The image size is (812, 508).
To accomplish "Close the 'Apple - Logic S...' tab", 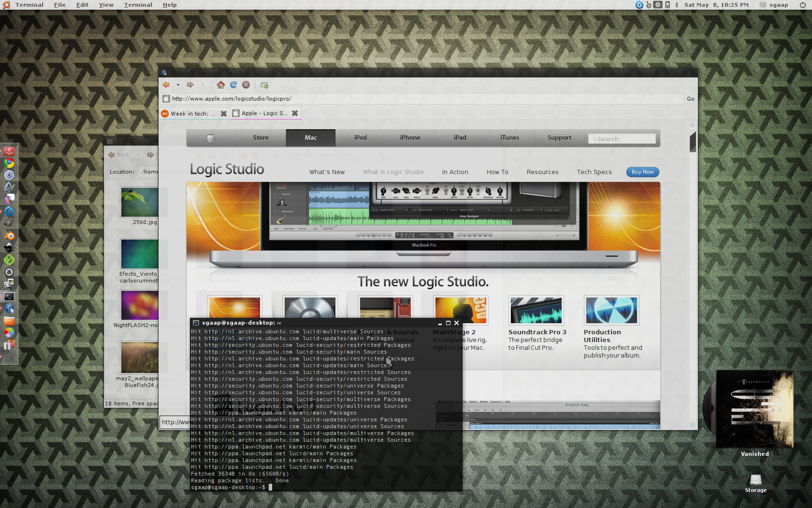I will pos(295,113).
